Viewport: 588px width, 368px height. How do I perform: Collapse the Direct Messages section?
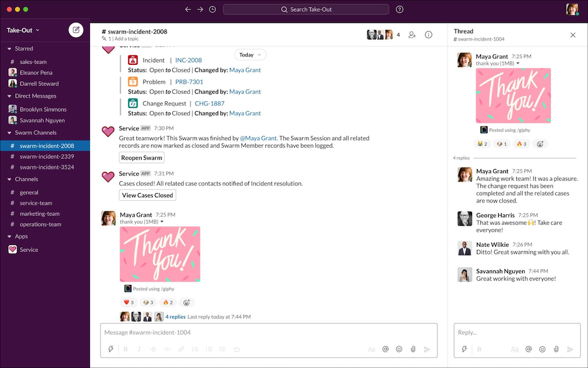pyautogui.click(x=9, y=96)
